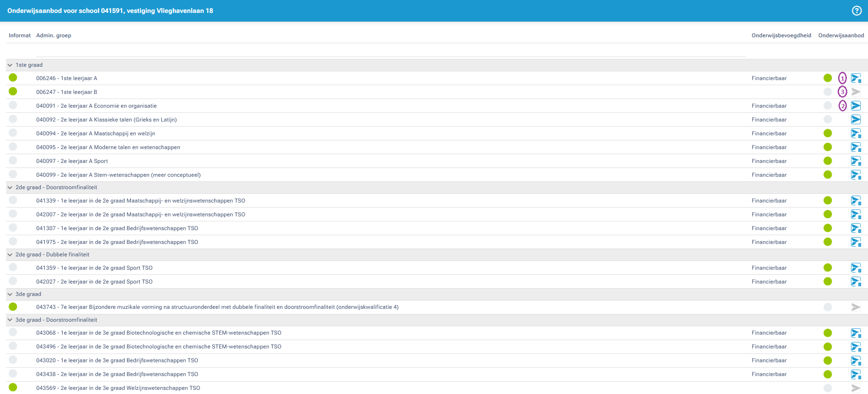Open the help icon in the blue header
The width and height of the screenshot is (868, 394).
[x=857, y=11]
